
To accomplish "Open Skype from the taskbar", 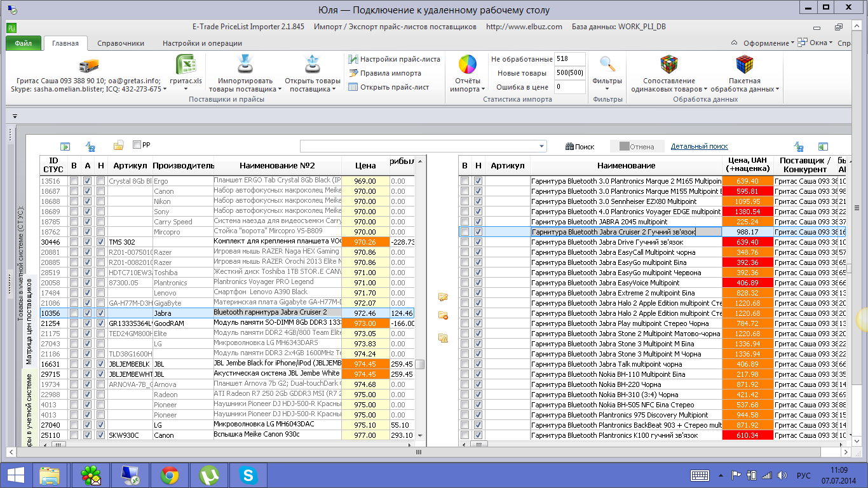I will [248, 475].
